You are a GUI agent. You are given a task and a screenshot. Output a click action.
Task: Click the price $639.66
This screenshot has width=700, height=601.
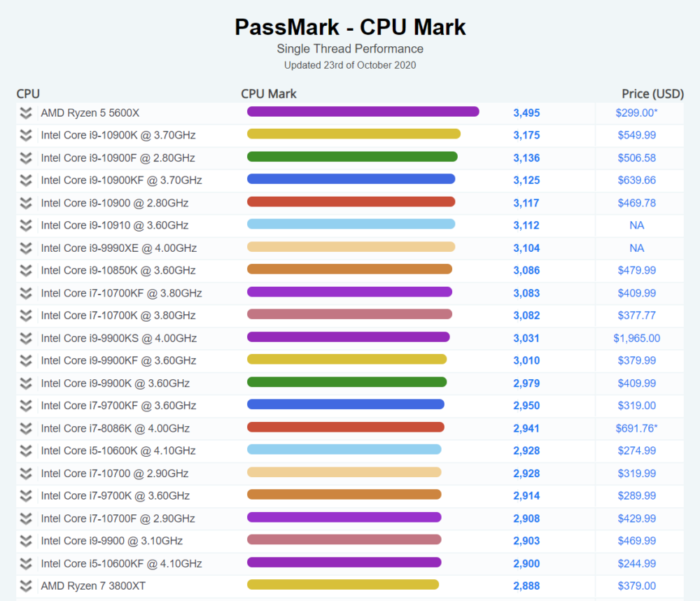[x=636, y=181]
